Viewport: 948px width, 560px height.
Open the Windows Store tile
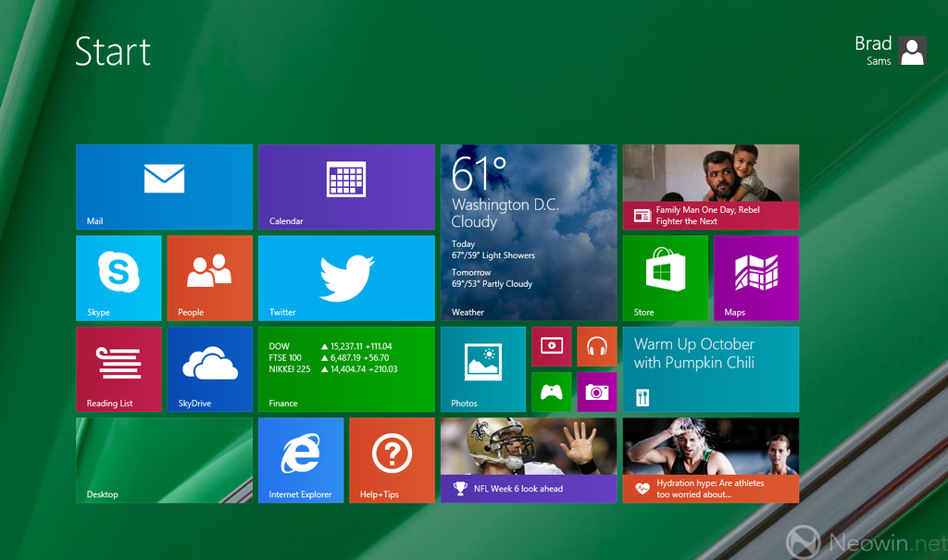point(665,278)
